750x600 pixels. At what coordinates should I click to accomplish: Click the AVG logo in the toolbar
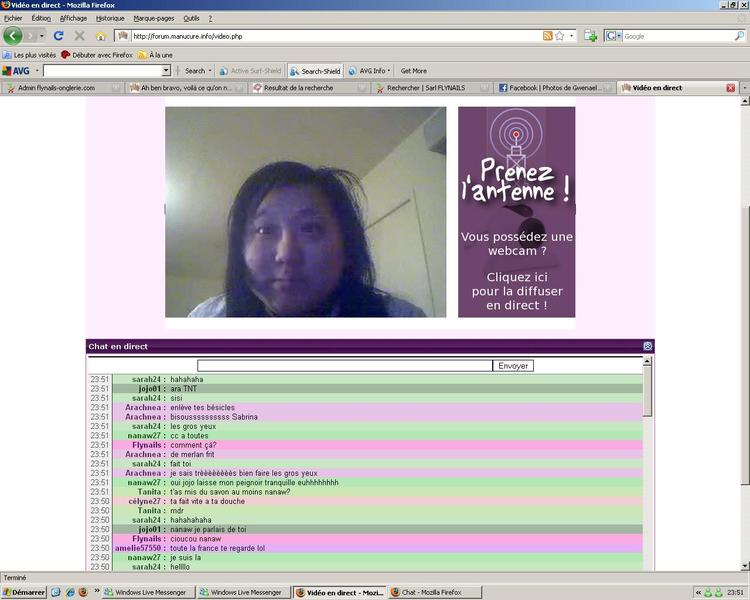tap(16, 71)
